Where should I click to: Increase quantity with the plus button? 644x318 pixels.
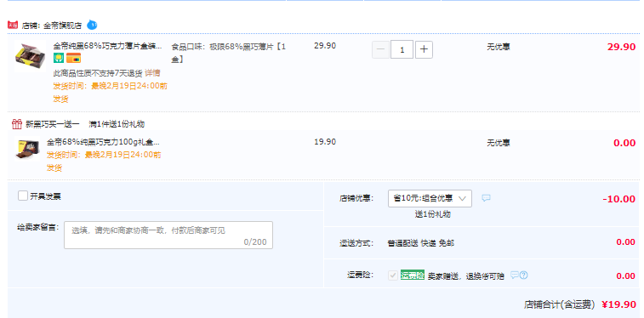pyautogui.click(x=424, y=49)
